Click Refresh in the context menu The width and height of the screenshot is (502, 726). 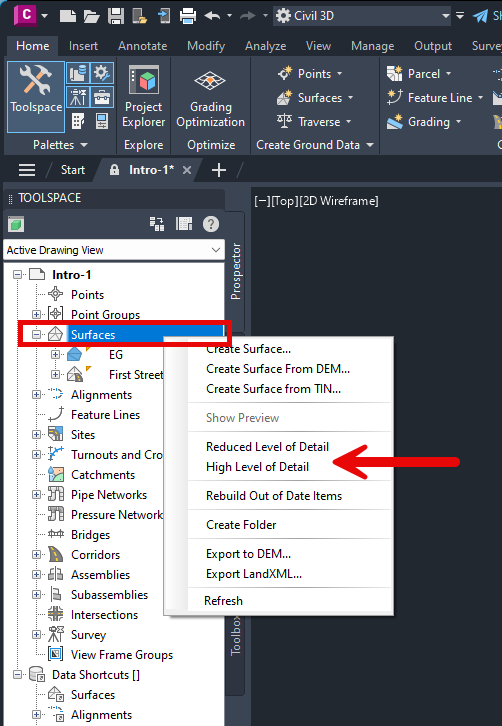(x=223, y=601)
